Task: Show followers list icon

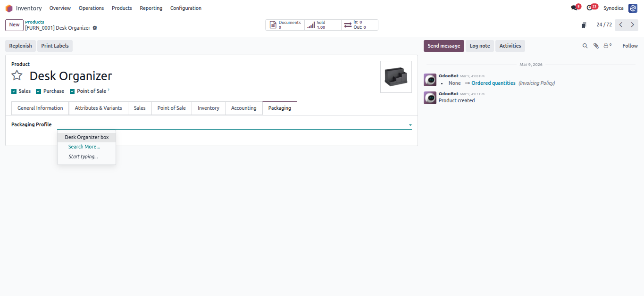Action: click(607, 46)
